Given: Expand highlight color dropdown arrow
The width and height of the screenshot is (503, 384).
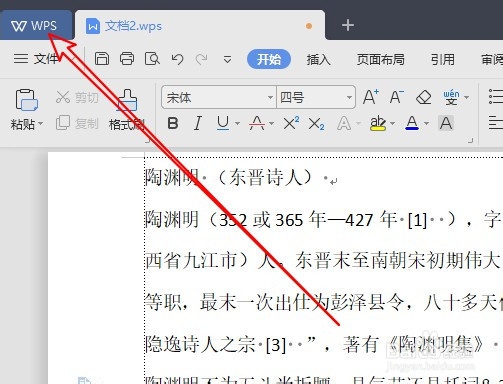Looking at the screenshot, I should 392,124.
